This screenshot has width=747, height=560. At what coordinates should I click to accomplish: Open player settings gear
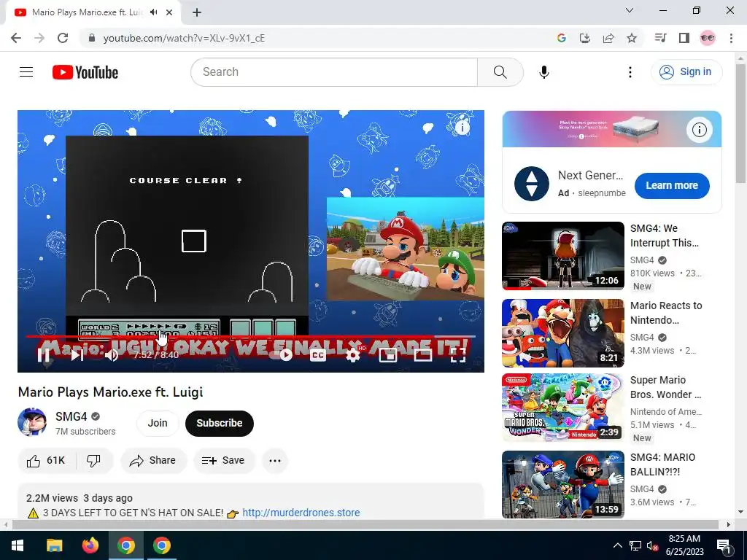click(352, 355)
